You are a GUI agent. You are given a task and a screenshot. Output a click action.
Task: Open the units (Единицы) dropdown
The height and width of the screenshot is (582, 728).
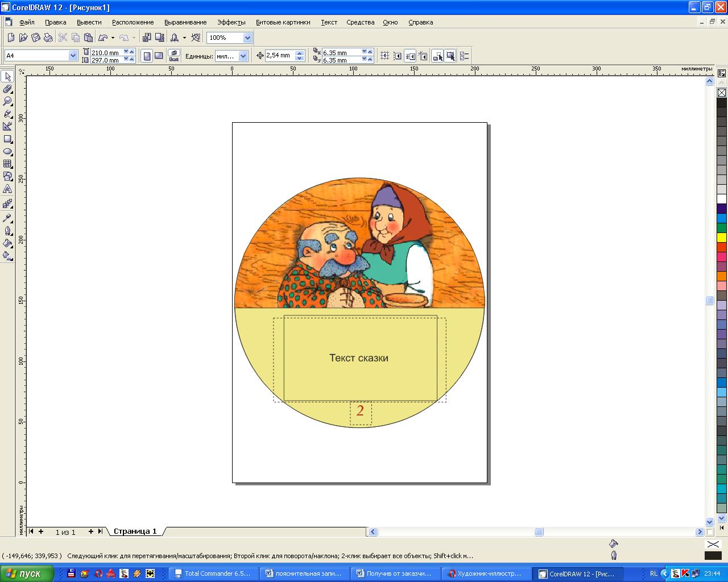click(x=243, y=56)
